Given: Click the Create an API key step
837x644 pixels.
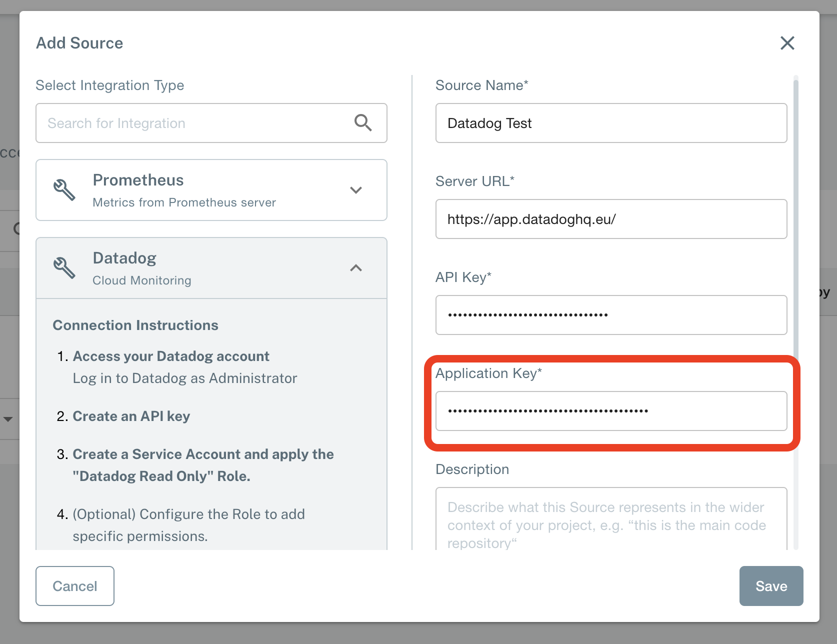Looking at the screenshot, I should 131,416.
